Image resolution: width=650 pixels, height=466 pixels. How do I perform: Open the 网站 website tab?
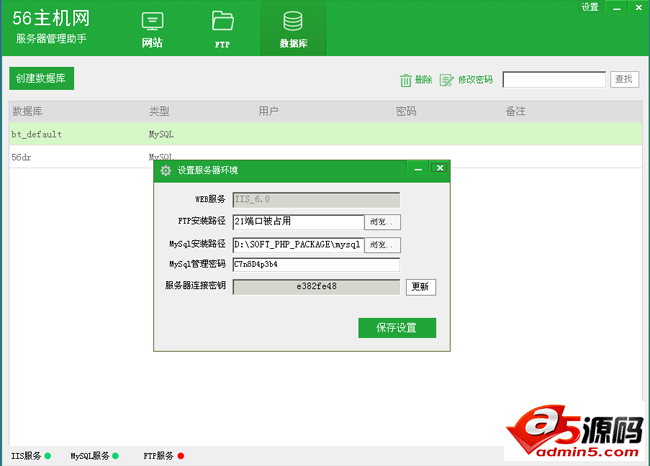click(152, 31)
